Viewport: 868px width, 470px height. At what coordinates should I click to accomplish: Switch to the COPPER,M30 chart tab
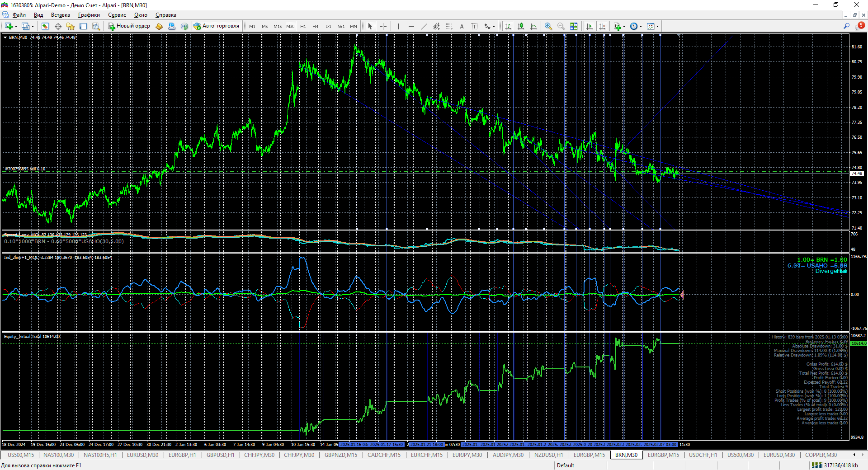[x=821, y=455]
